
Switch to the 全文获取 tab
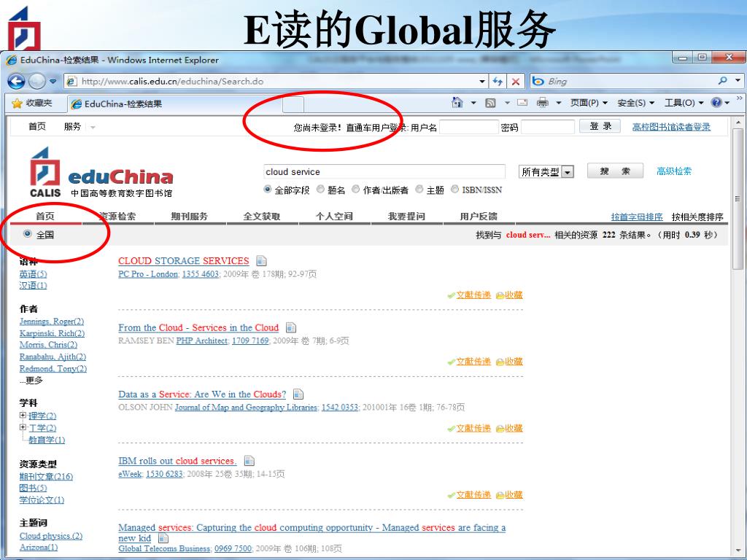click(x=262, y=216)
